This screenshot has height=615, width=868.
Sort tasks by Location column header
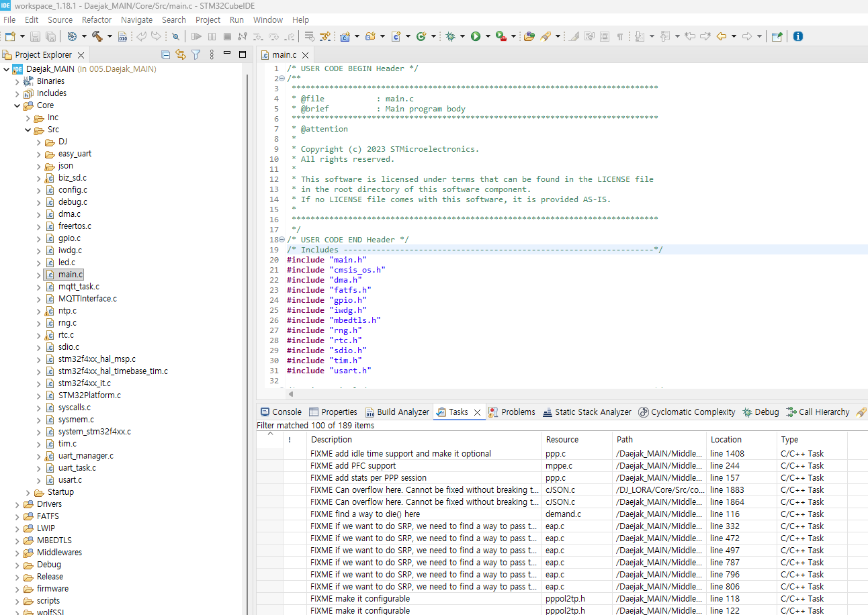point(741,440)
